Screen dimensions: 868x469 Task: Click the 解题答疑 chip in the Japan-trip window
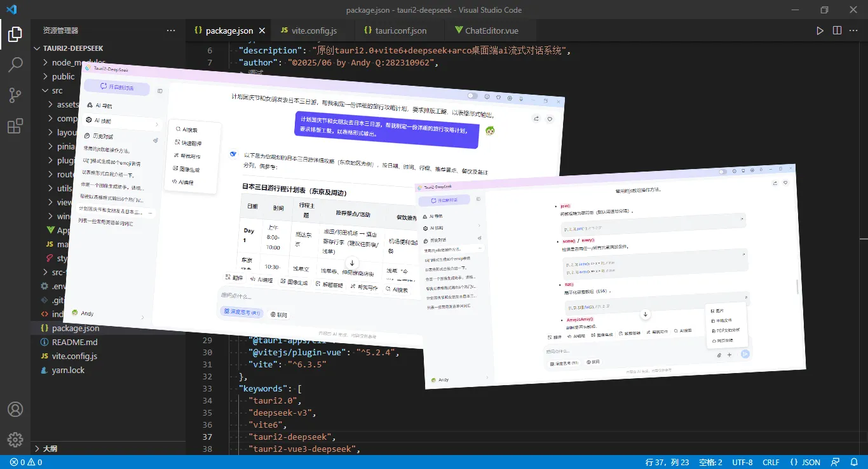[x=329, y=285]
